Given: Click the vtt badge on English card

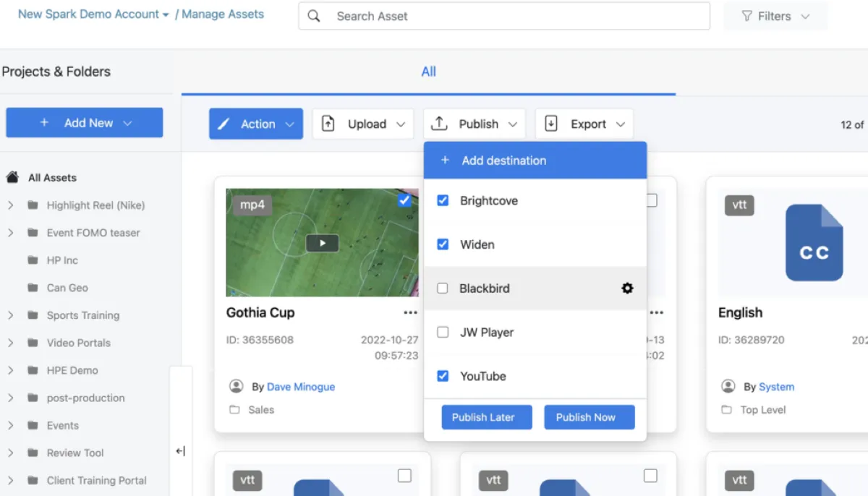Looking at the screenshot, I should [x=739, y=205].
